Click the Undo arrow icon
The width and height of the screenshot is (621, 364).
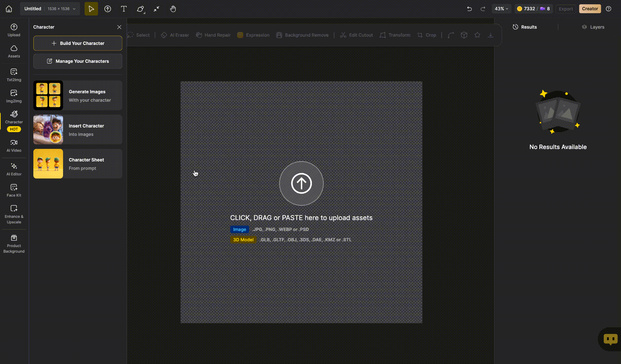click(469, 9)
